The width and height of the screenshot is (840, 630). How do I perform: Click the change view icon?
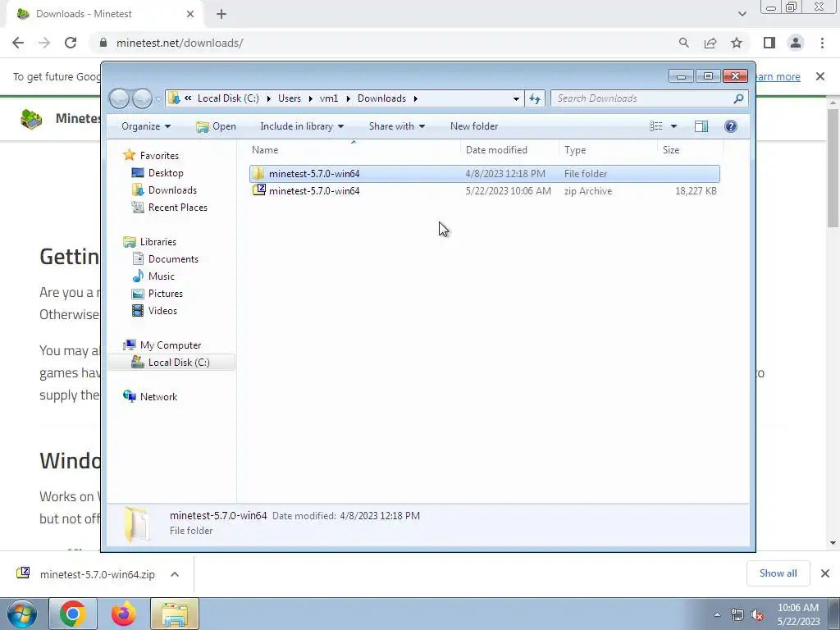click(x=656, y=126)
